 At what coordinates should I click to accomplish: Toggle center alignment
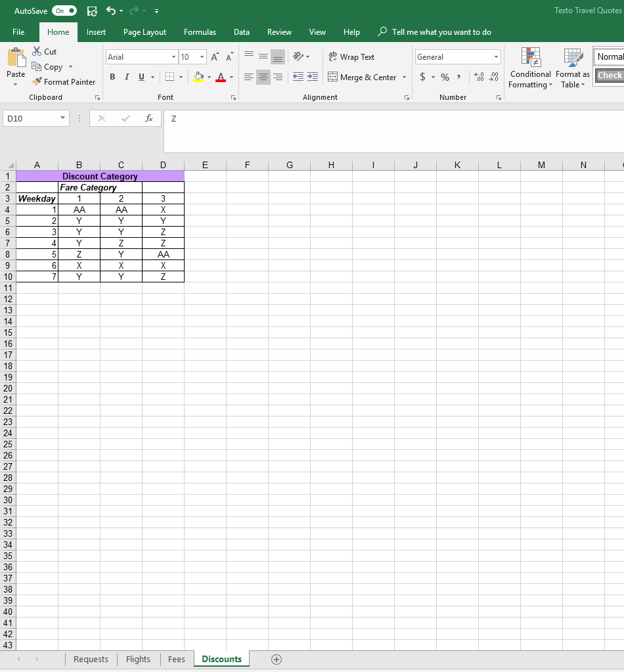(x=263, y=77)
